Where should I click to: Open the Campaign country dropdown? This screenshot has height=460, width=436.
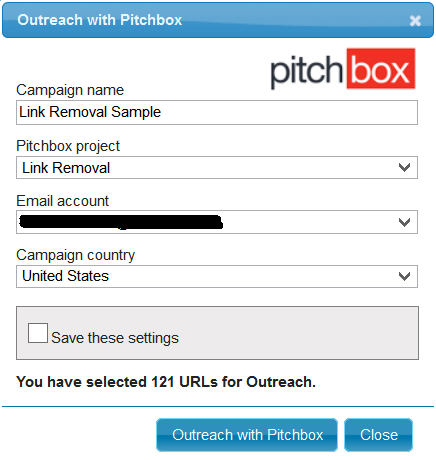(217, 276)
